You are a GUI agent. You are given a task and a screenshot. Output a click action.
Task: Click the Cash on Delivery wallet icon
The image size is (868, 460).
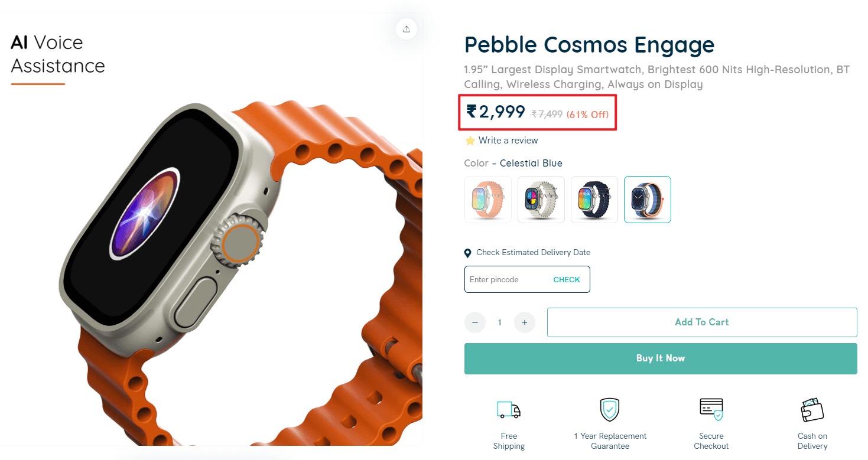tap(812, 409)
